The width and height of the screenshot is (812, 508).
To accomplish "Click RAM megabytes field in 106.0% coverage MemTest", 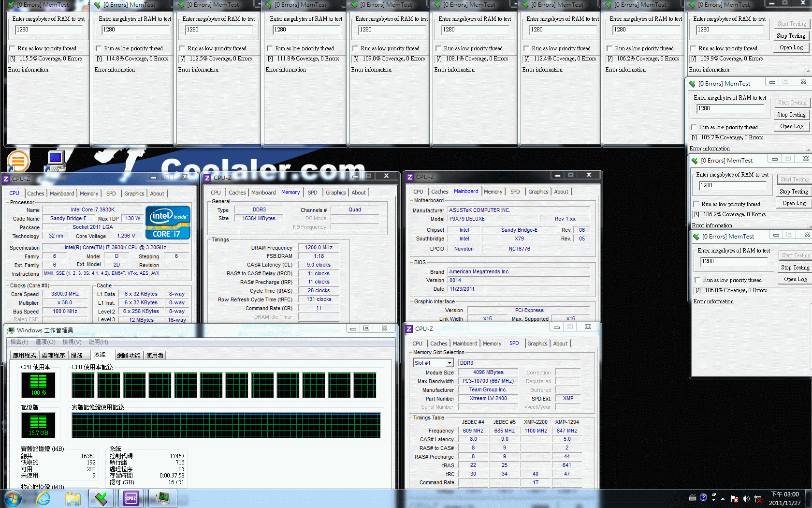I will coord(734,261).
